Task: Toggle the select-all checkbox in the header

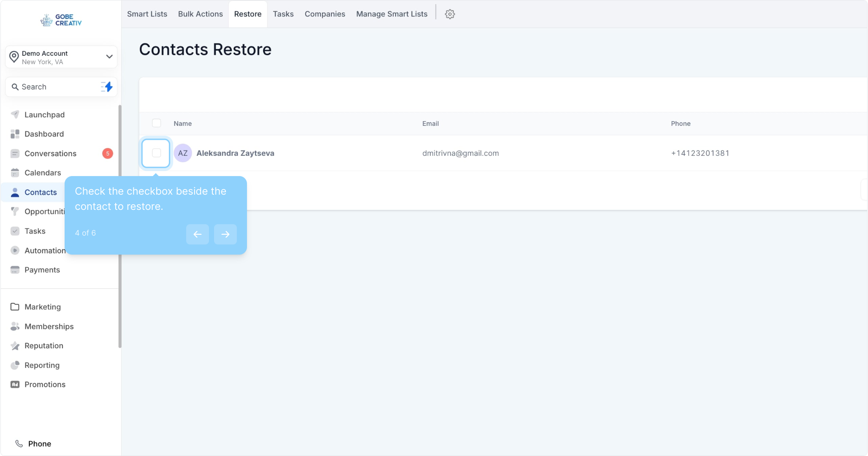Action: [x=156, y=123]
